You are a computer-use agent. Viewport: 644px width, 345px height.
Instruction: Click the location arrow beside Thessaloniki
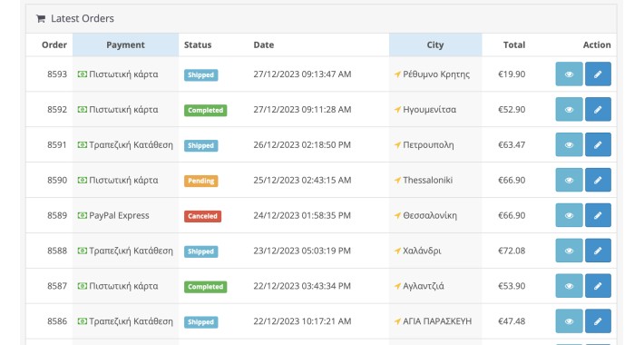(397, 180)
